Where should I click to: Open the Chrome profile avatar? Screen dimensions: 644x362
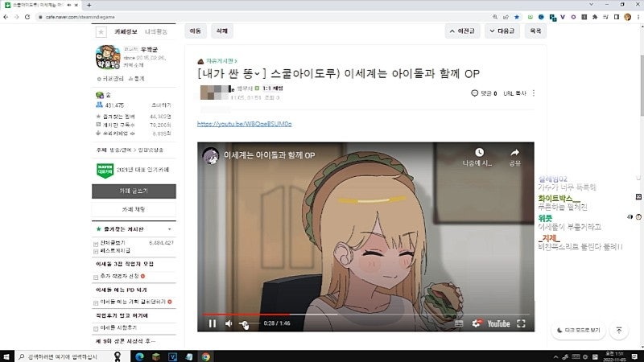pyautogui.click(x=627, y=17)
